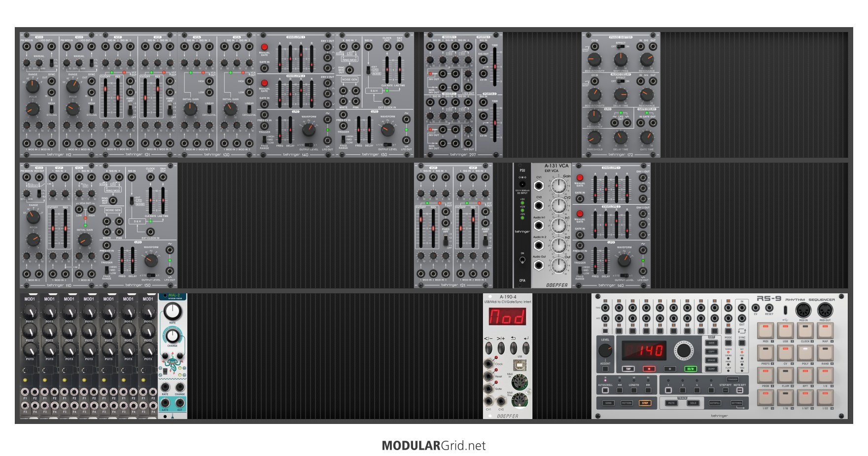
Task: Trigger the PREFS pad
Action: click(765, 353)
